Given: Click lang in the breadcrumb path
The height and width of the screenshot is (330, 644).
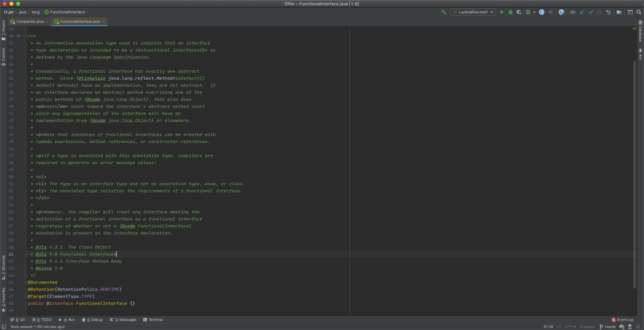Looking at the screenshot, I should coord(36,12).
